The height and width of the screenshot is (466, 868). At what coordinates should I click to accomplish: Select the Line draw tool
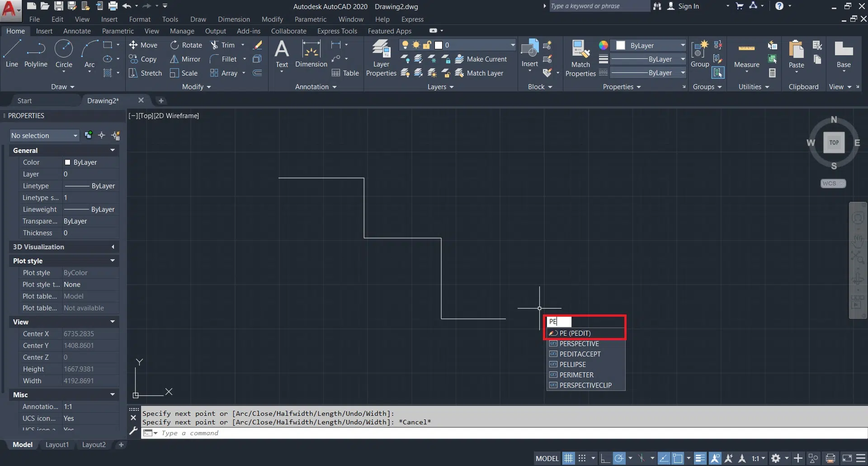(12, 53)
